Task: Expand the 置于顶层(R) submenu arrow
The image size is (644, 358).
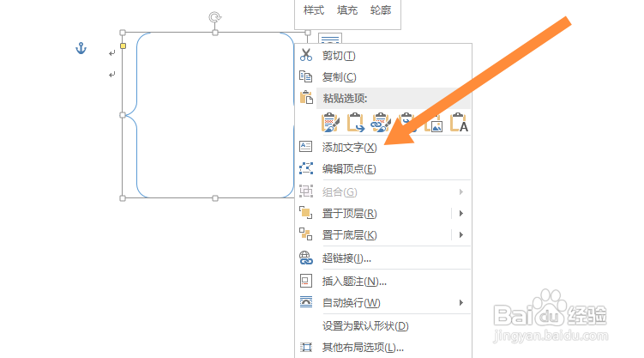Action: point(461,213)
